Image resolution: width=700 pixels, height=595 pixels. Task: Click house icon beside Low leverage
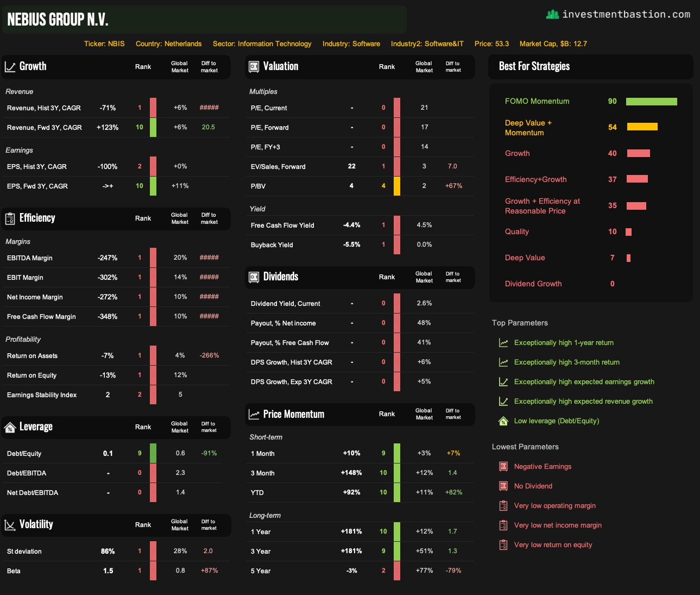click(503, 421)
